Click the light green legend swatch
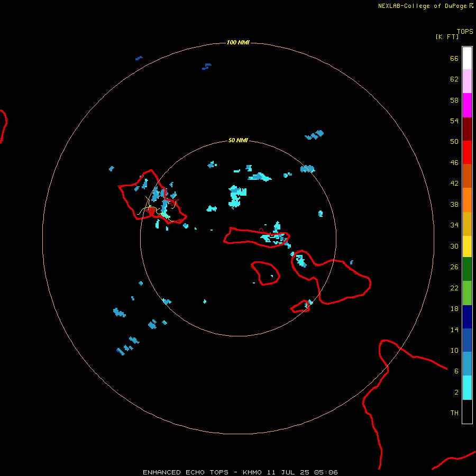This screenshot has height=476, width=476. (467, 293)
